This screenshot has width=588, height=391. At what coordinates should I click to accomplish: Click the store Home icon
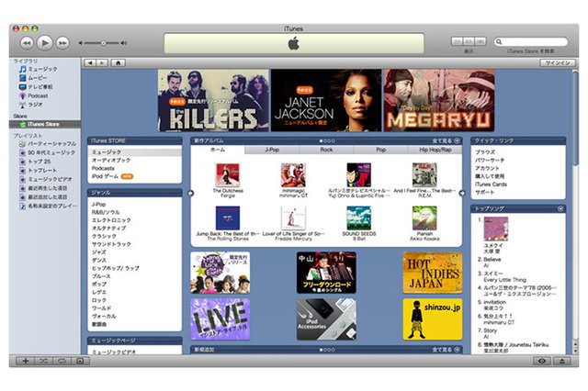pos(119,62)
